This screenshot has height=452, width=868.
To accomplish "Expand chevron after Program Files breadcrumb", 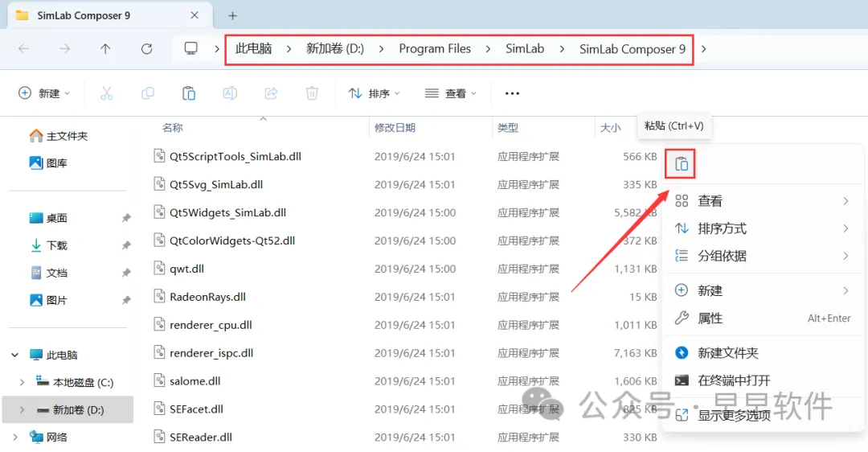I will click(488, 49).
